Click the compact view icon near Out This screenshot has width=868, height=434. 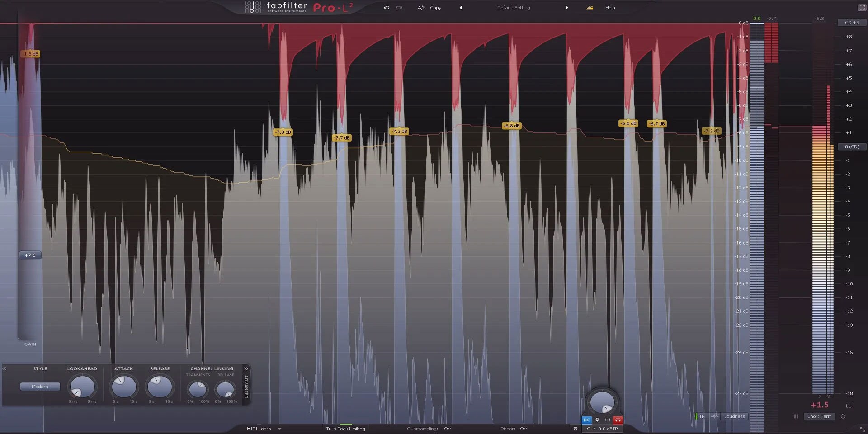click(x=575, y=429)
